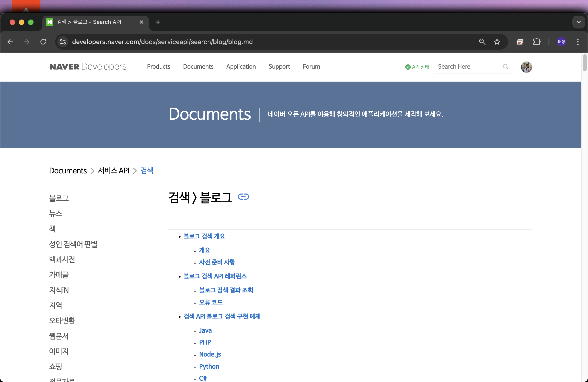Open the zoom magnifier in address bar
Screen dimensions: 588x382
482,42
